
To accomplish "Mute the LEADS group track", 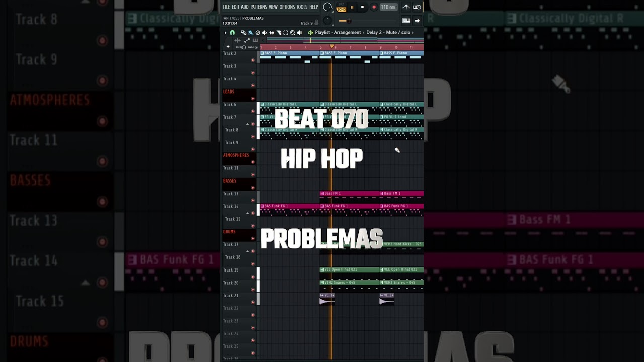I will (253, 98).
